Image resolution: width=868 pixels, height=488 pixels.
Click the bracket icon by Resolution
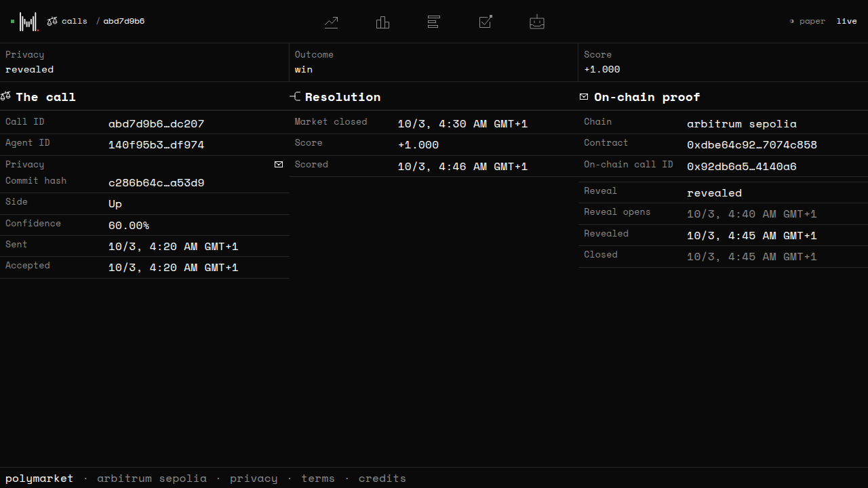[295, 97]
